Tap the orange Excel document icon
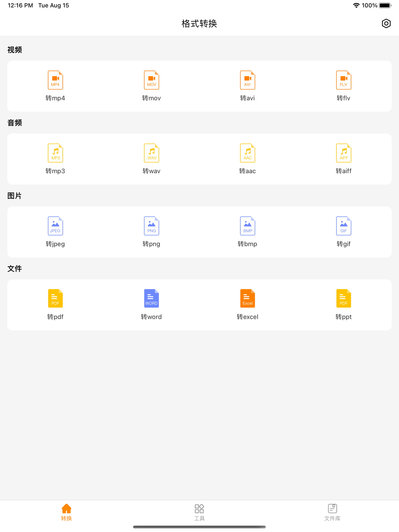The height and width of the screenshot is (532, 399). [x=247, y=298]
